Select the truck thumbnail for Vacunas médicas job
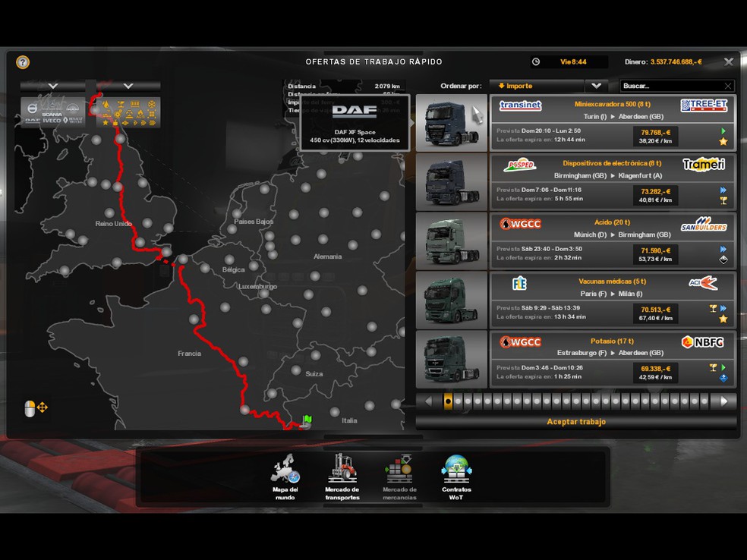Viewport: 747px width, 560px height. coord(452,300)
